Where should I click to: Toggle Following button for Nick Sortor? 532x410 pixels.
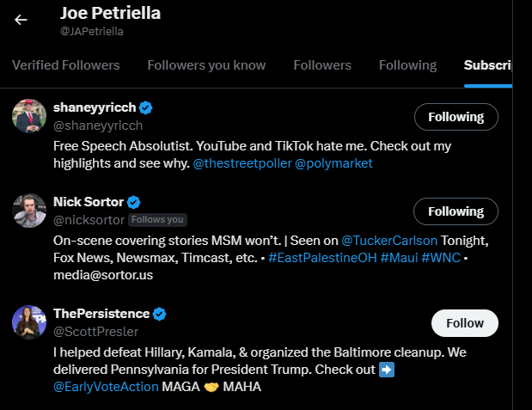tap(456, 211)
